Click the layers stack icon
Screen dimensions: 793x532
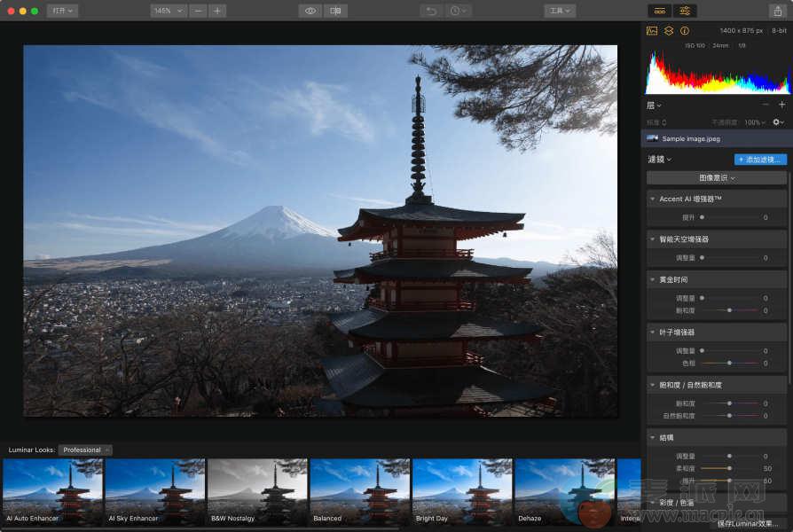[669, 30]
